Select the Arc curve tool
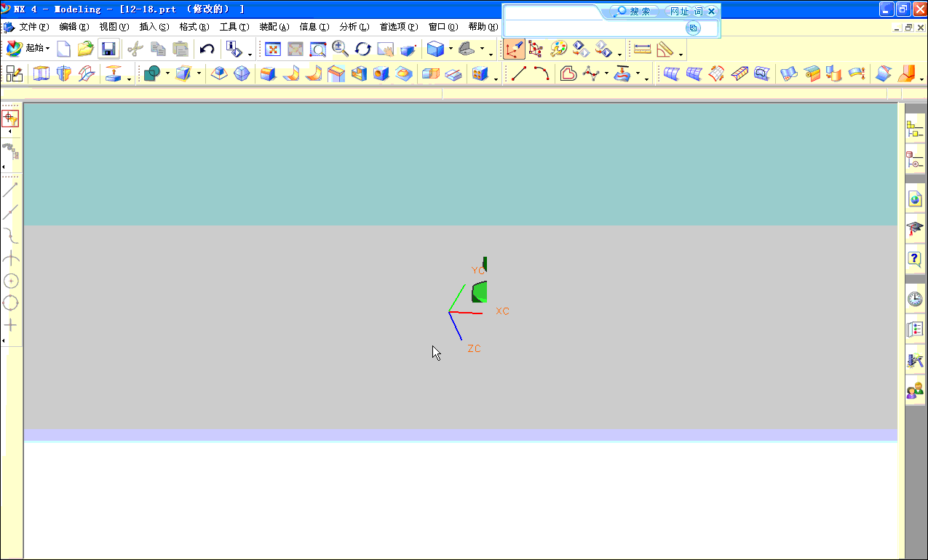Screen dimensions: 928x560 pyautogui.click(x=542, y=73)
